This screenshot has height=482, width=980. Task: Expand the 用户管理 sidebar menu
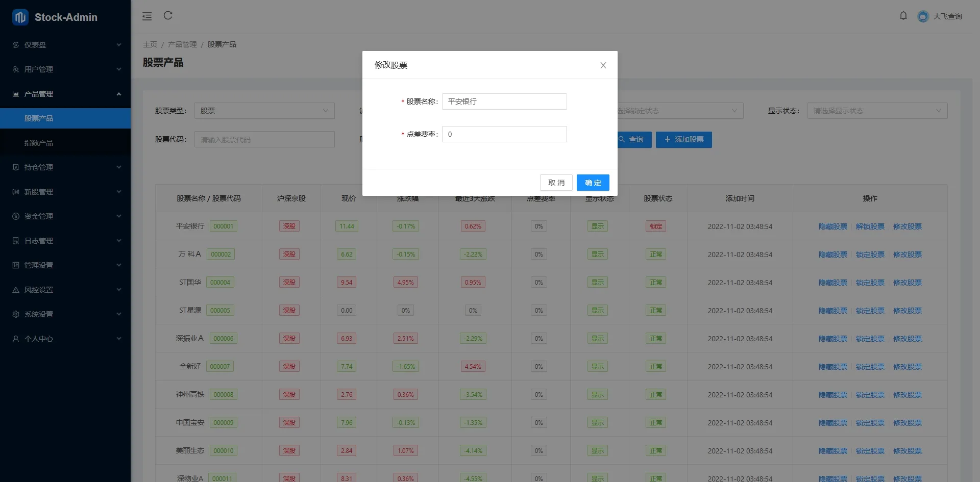[x=65, y=69]
